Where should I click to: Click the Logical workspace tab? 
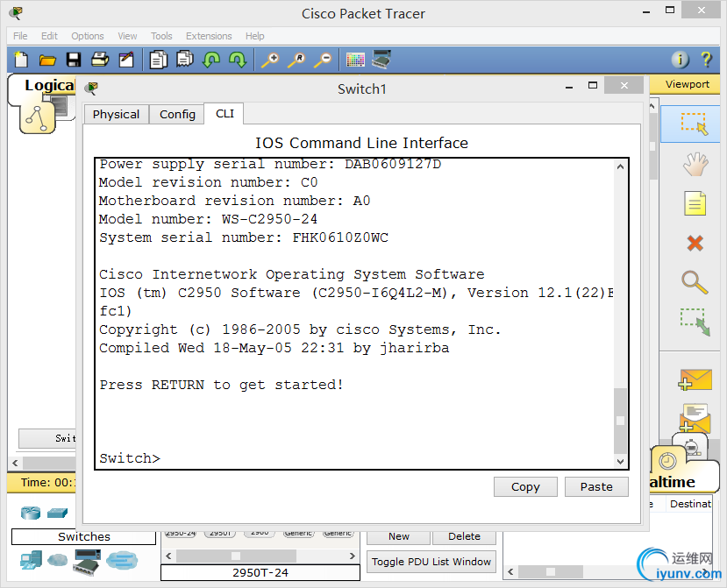click(x=50, y=85)
